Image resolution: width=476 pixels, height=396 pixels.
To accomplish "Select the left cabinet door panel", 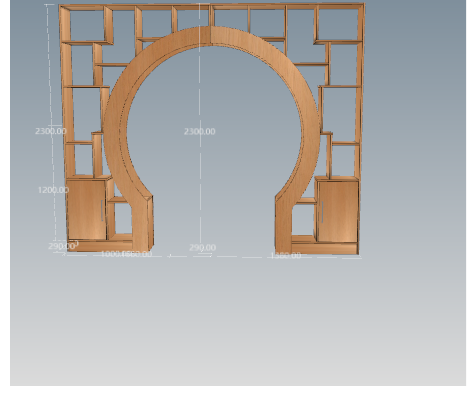I will (87, 210).
